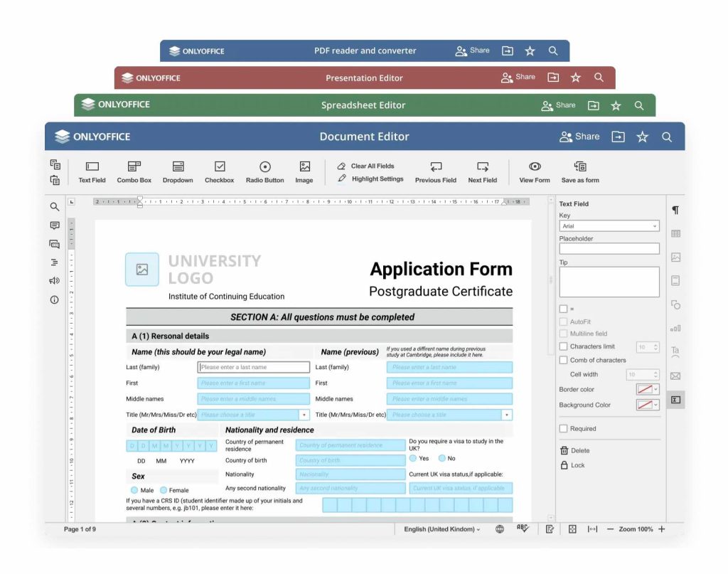Expand the Title choose-a-title dropdown
Screen dimensions: 728x574
(x=304, y=415)
